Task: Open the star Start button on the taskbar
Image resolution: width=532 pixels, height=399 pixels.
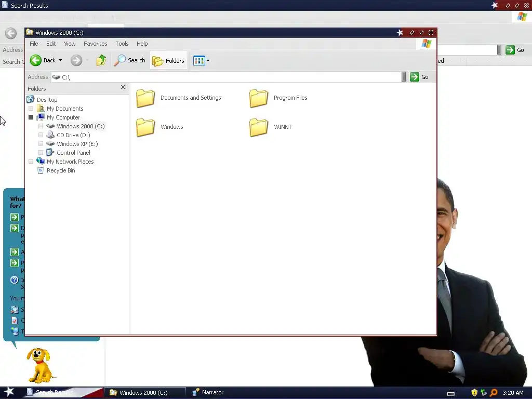Action: [9, 392]
